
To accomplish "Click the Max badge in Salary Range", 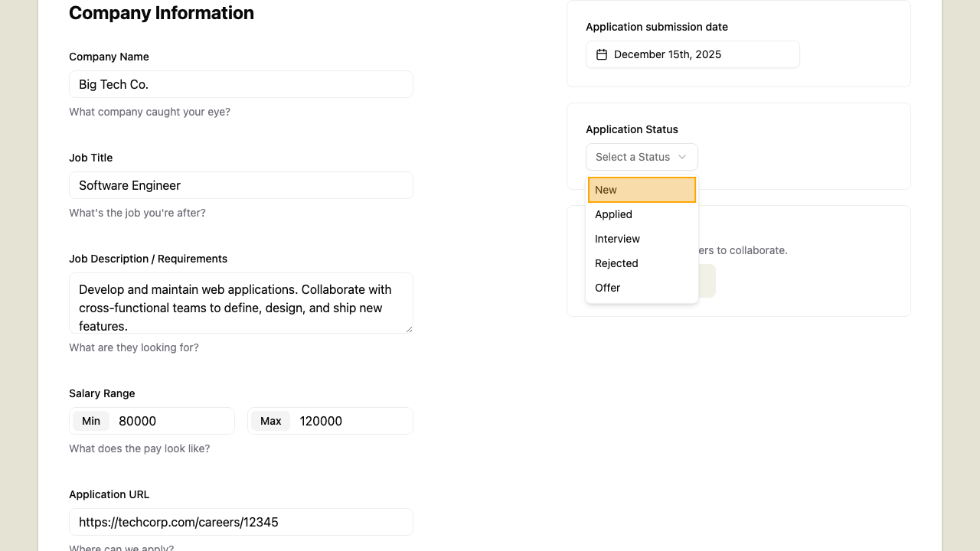I will (271, 421).
